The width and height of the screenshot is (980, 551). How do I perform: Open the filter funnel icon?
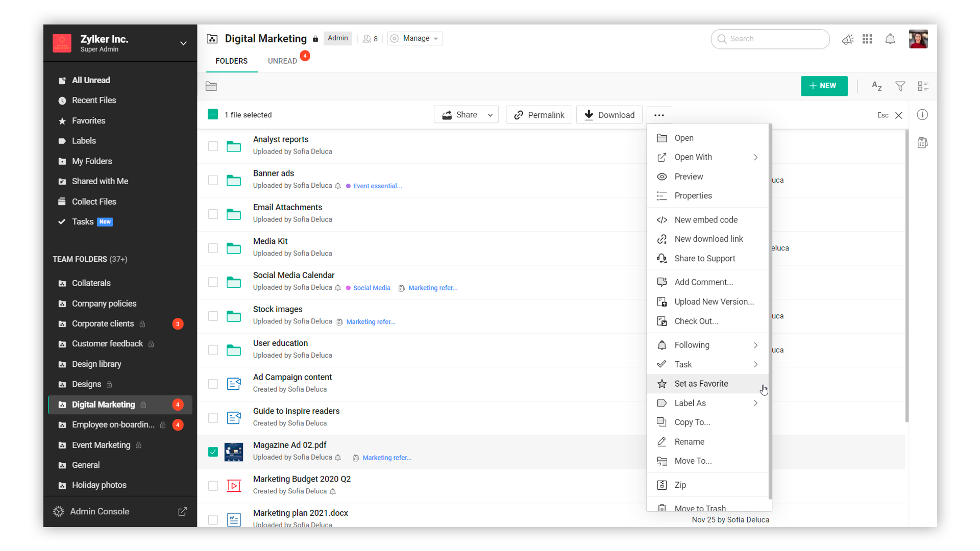[900, 86]
